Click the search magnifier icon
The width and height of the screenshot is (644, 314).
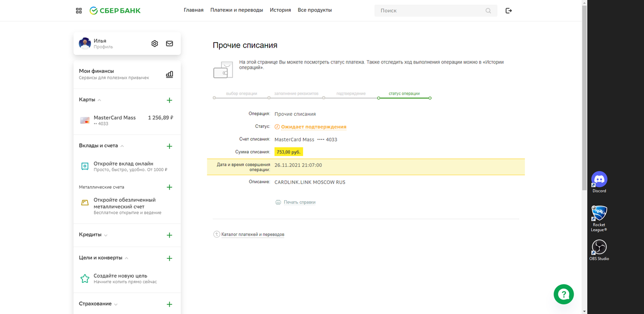pyautogui.click(x=488, y=11)
